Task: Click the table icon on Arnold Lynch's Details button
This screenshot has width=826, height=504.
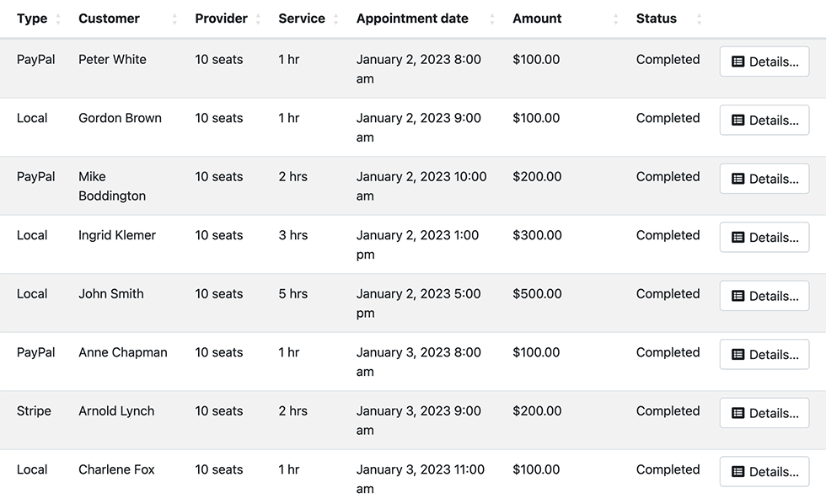Action: pyautogui.click(x=739, y=413)
